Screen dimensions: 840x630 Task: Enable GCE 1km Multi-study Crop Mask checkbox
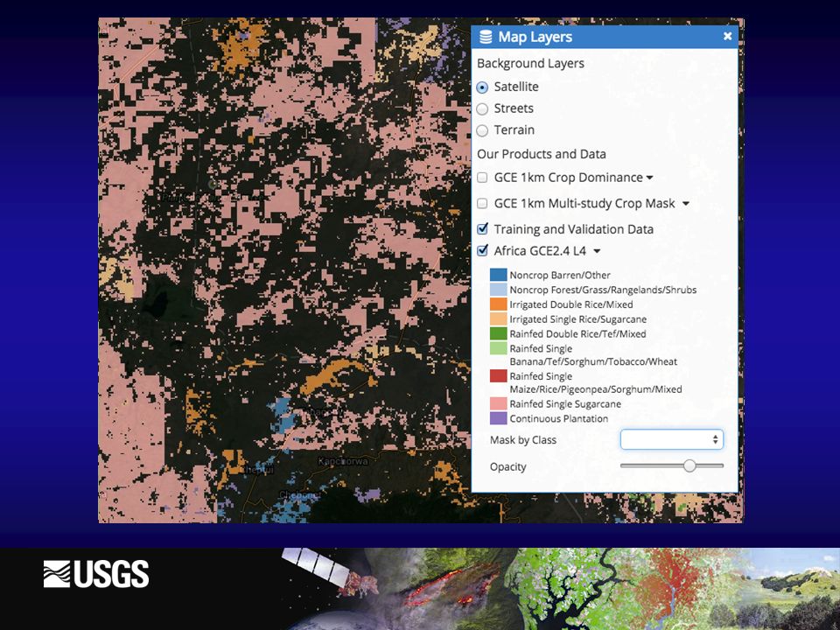[x=482, y=203]
